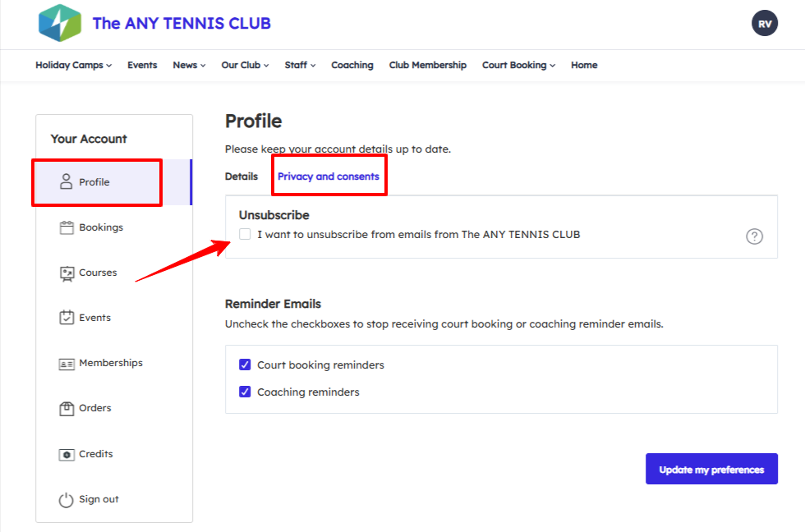The height and width of the screenshot is (532, 805).
Task: Disable the Coaching reminders checkbox
Action: pos(245,392)
